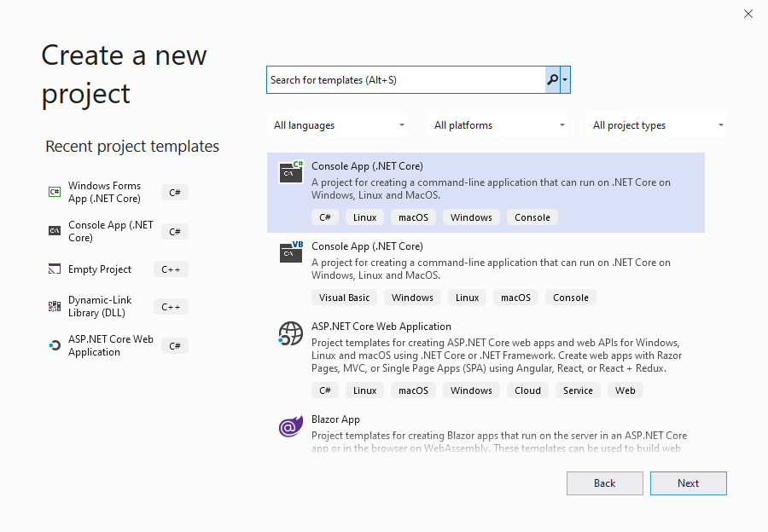Viewport: 768px width, 532px height.
Task: Open the All platforms dropdown
Action: coord(498,125)
